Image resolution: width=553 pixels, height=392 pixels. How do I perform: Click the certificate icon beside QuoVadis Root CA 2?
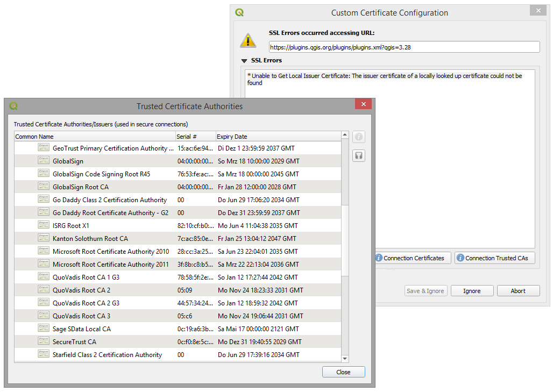[x=44, y=290]
